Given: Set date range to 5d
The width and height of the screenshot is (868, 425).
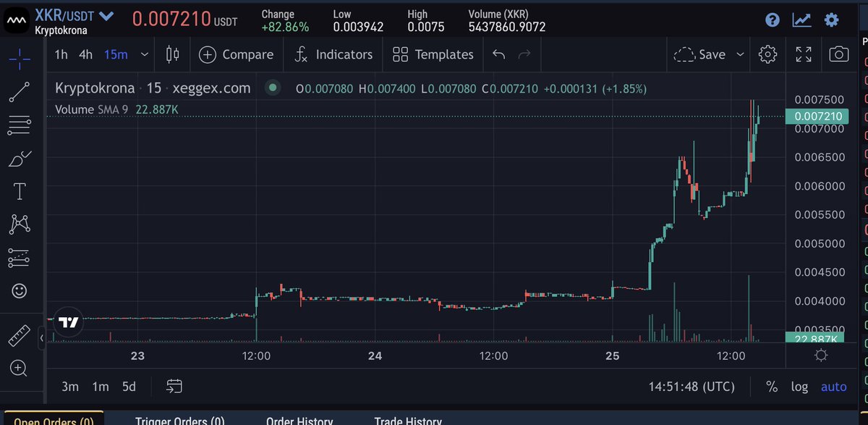Looking at the screenshot, I should pos(129,387).
